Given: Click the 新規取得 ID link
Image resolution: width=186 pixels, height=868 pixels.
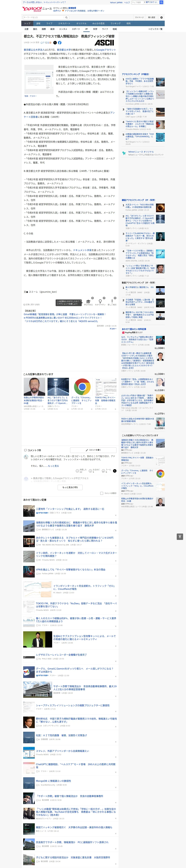Looking at the screenshot, I should [72, 8].
